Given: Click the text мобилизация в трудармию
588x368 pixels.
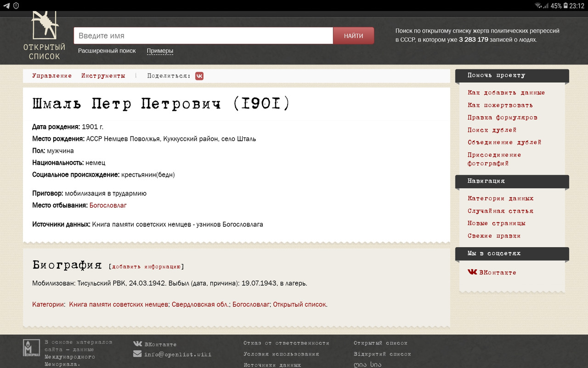Looking at the screenshot, I should click(106, 194).
